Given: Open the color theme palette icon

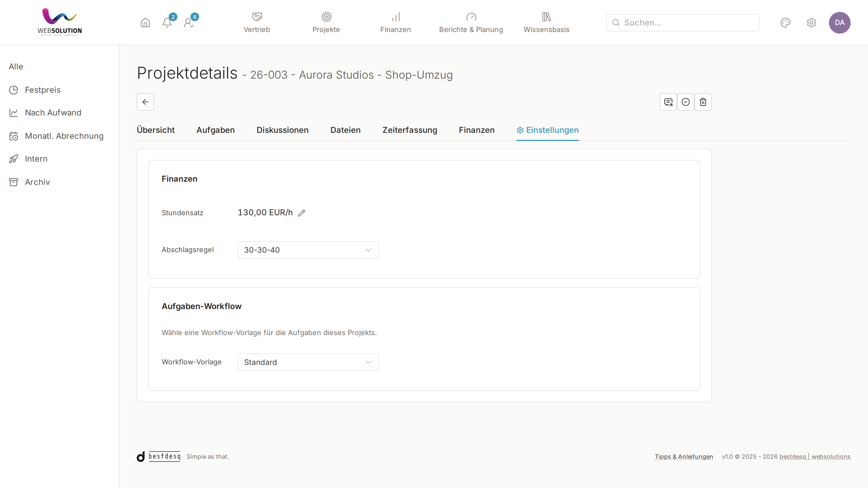Looking at the screenshot, I should [x=786, y=23].
